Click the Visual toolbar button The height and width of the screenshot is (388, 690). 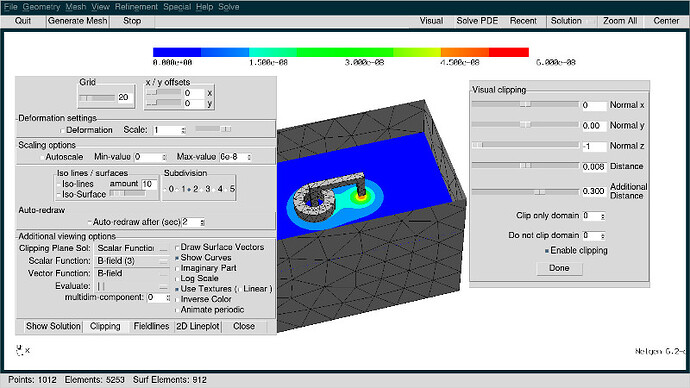coord(431,21)
